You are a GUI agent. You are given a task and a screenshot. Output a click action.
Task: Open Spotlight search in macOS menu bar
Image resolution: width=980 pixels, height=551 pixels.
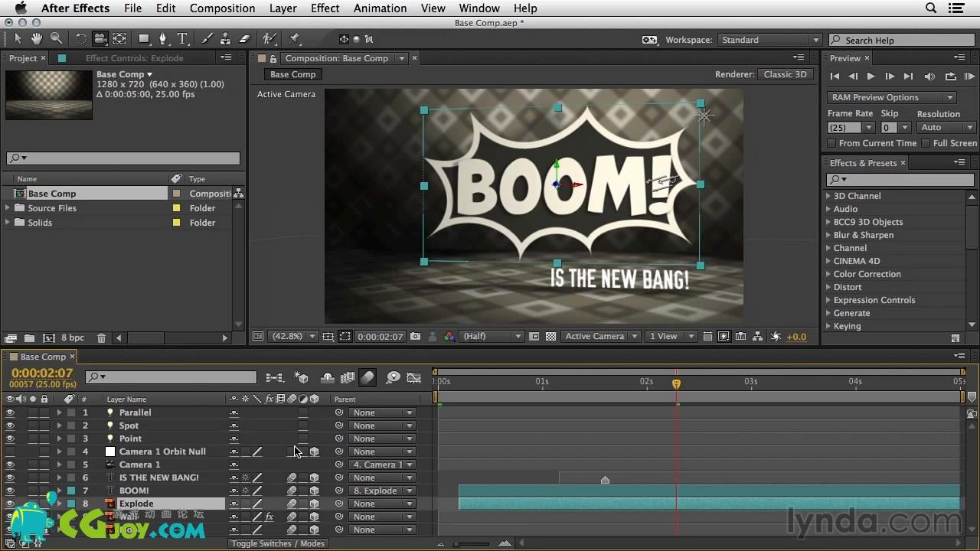pos(931,8)
